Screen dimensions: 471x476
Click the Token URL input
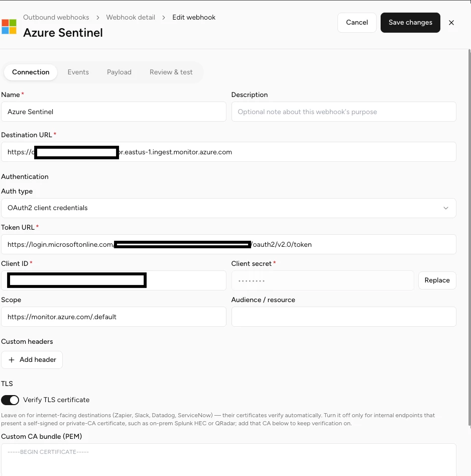pyautogui.click(x=228, y=244)
